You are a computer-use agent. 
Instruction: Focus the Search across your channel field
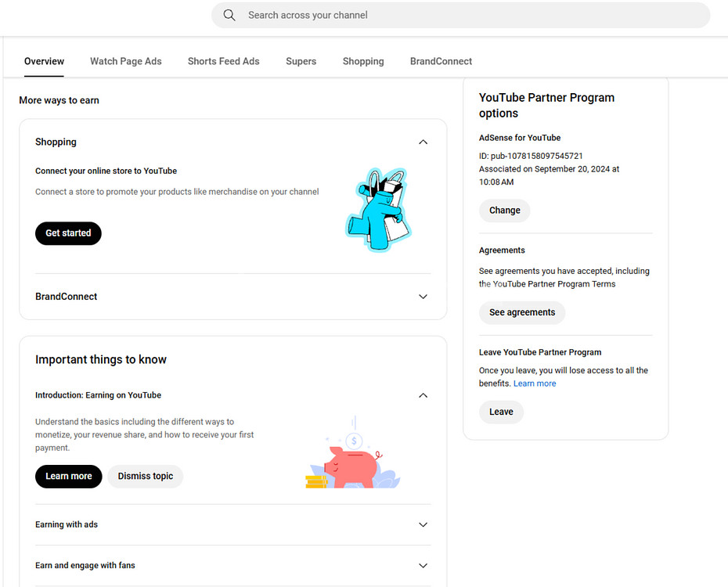coord(460,16)
